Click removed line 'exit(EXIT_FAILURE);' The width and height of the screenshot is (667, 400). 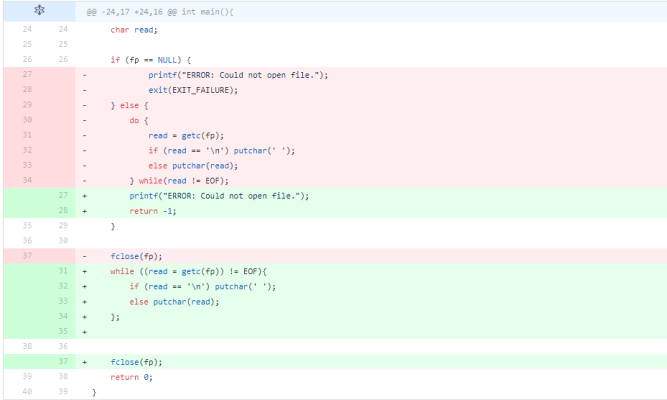pos(193,90)
